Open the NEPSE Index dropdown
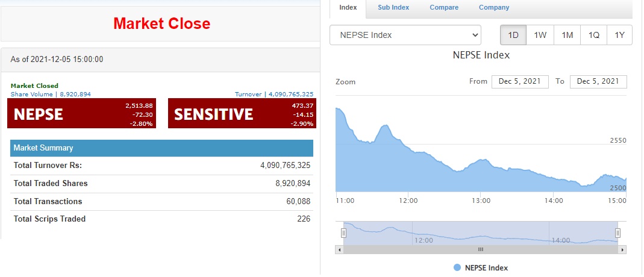 405,35
